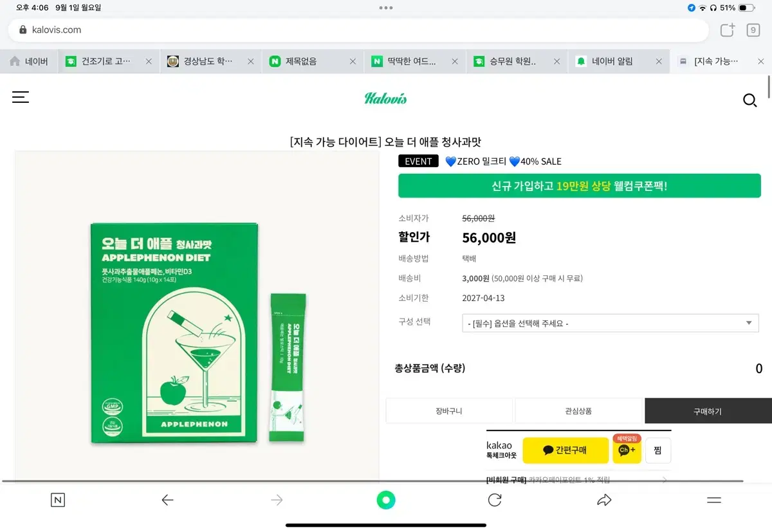Viewport: 772px width, 532px height.
Task: Open the browser menu at bottom right
Action: 714,500
